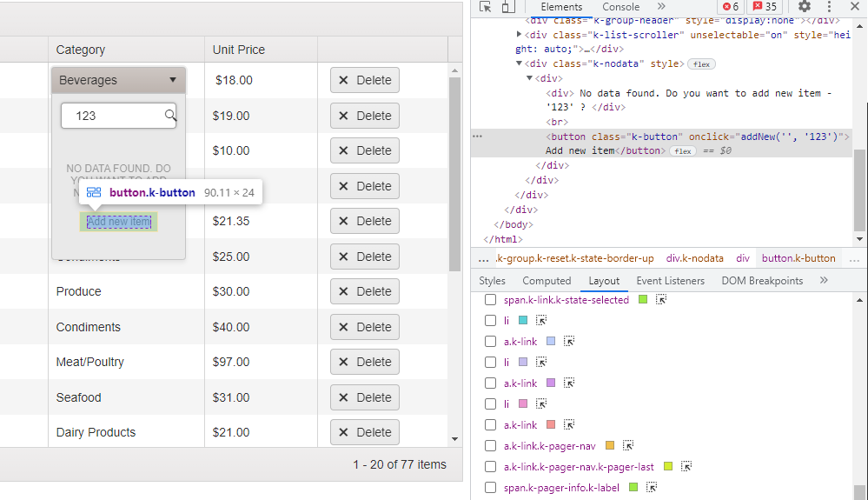Reveal span.k-link.k-state-selected element in DOM

661,299
